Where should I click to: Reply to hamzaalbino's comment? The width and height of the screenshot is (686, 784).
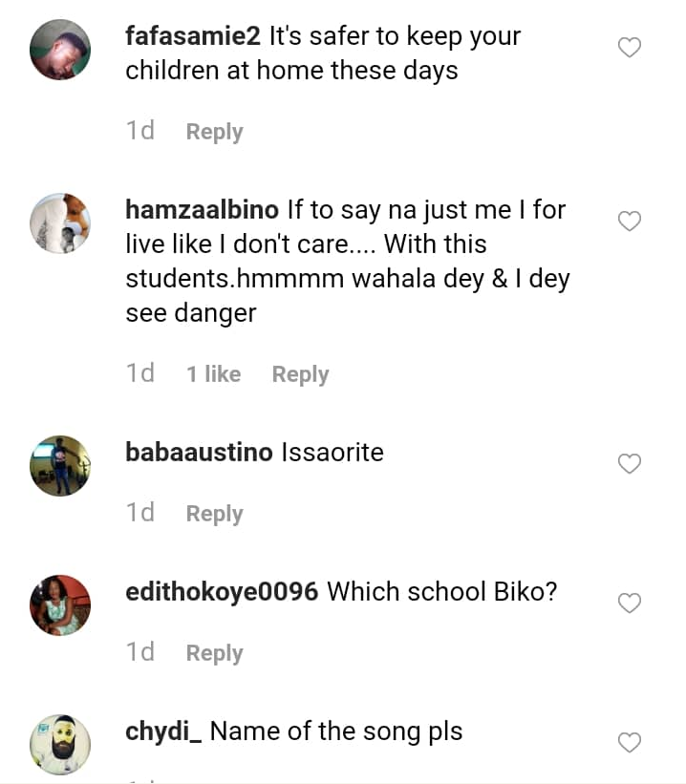[x=300, y=374]
